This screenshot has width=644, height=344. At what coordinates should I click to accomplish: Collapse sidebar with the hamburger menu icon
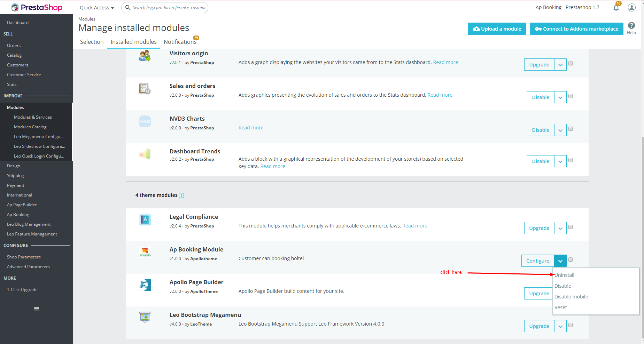(37, 309)
